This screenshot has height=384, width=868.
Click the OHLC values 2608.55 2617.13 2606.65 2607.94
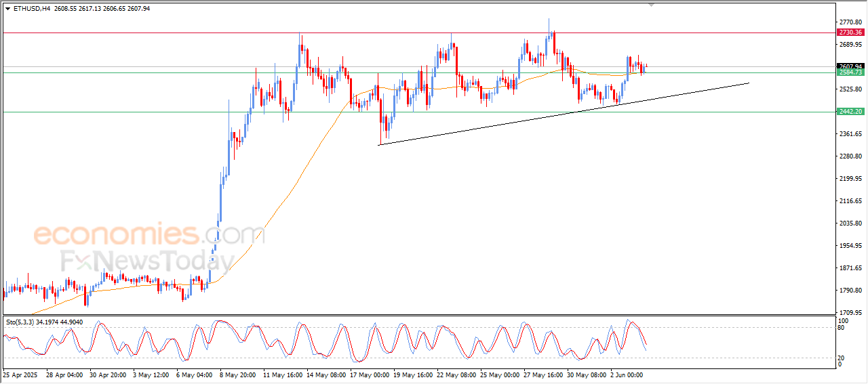[102, 9]
